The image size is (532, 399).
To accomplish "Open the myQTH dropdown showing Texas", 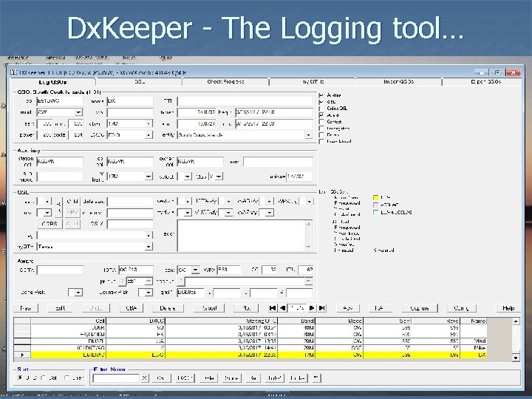I will click(149, 247).
